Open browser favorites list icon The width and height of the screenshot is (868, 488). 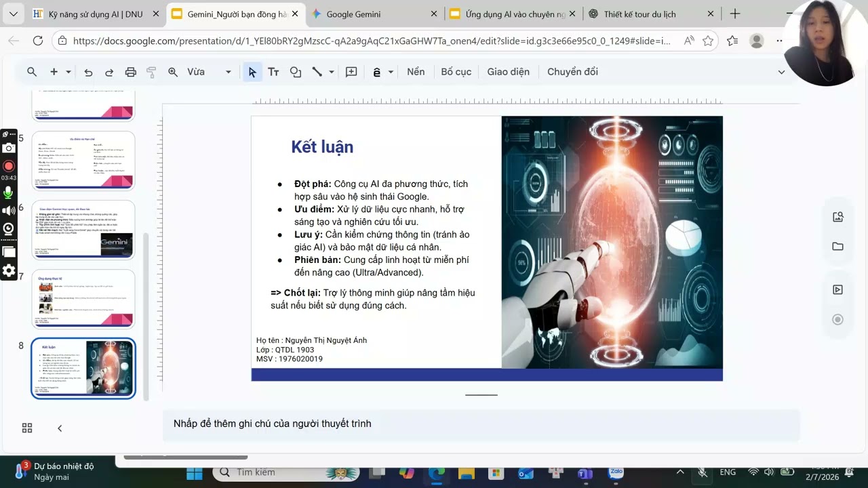click(x=732, y=41)
